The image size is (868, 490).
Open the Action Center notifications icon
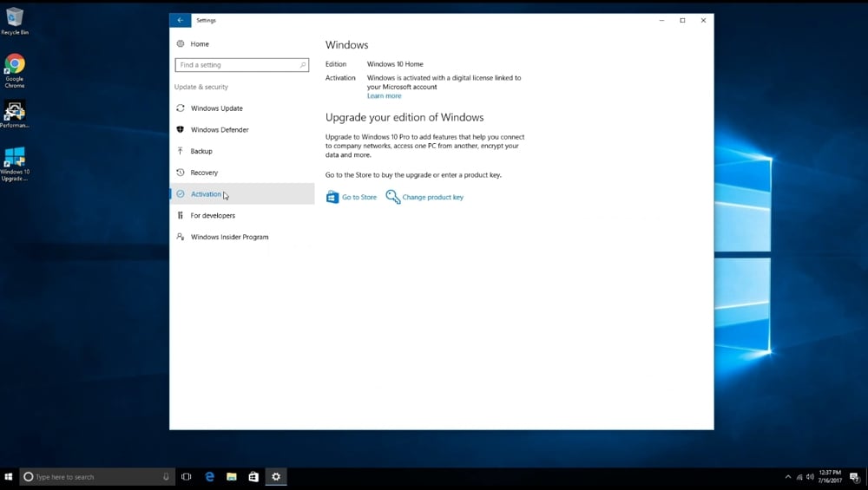coord(854,477)
